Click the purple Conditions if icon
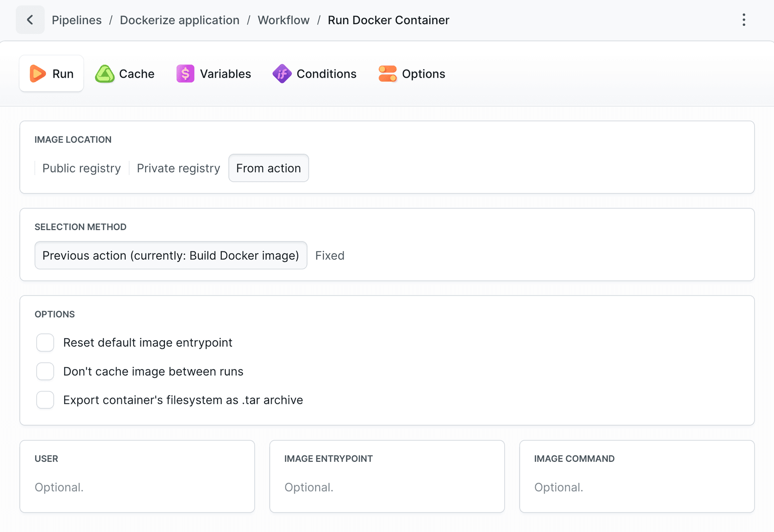The width and height of the screenshot is (774, 532). point(282,74)
